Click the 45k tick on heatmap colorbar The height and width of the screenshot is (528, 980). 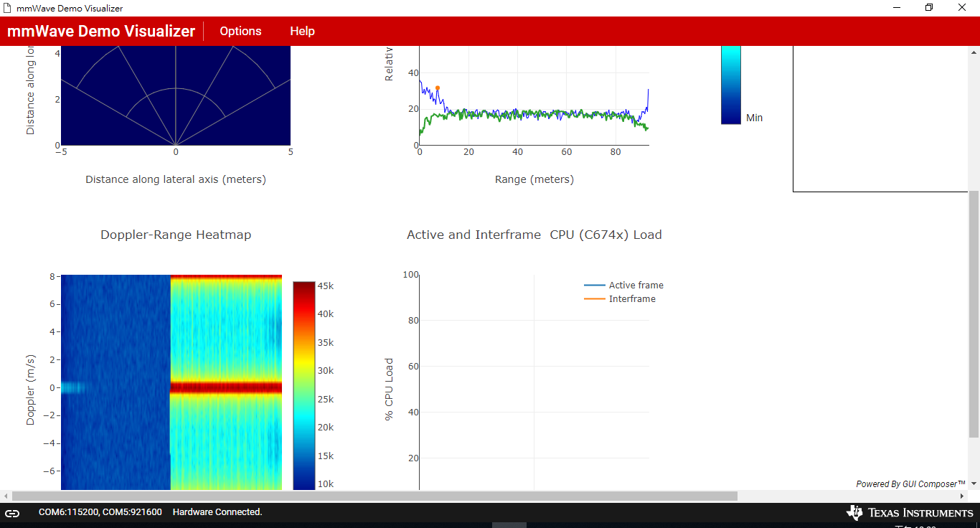(x=326, y=286)
